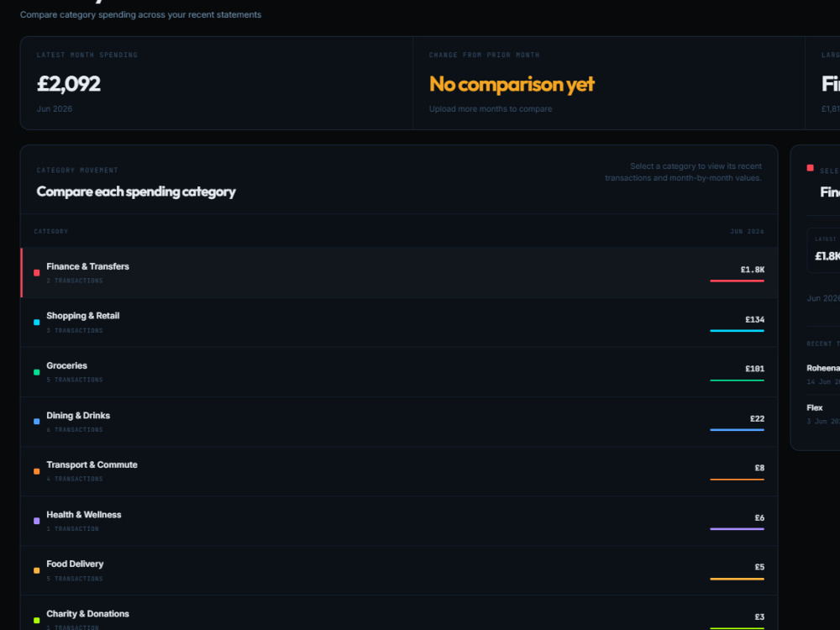The image size is (840, 630).
Task: Click the yellow Food Delivery color marker
Action: pyautogui.click(x=36, y=570)
